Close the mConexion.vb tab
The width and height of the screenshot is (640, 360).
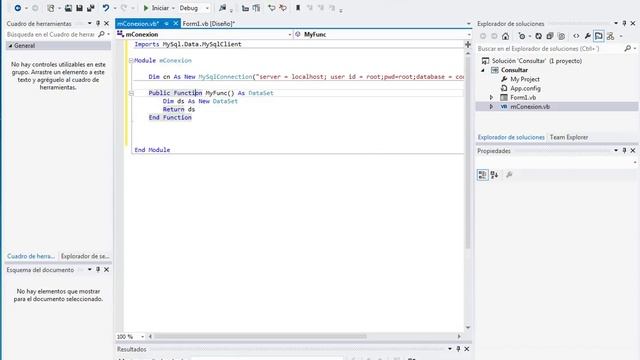(x=176, y=24)
